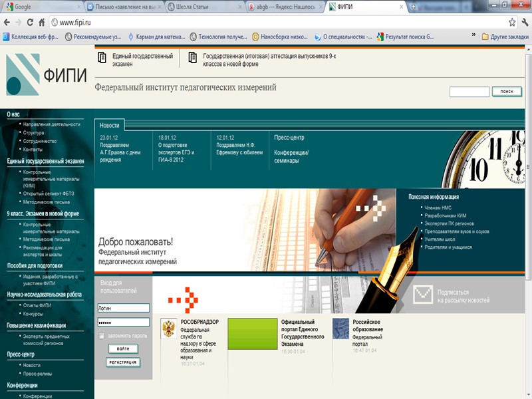Click the document icon beside Государственная (итоговая) аттестация

[193, 57]
